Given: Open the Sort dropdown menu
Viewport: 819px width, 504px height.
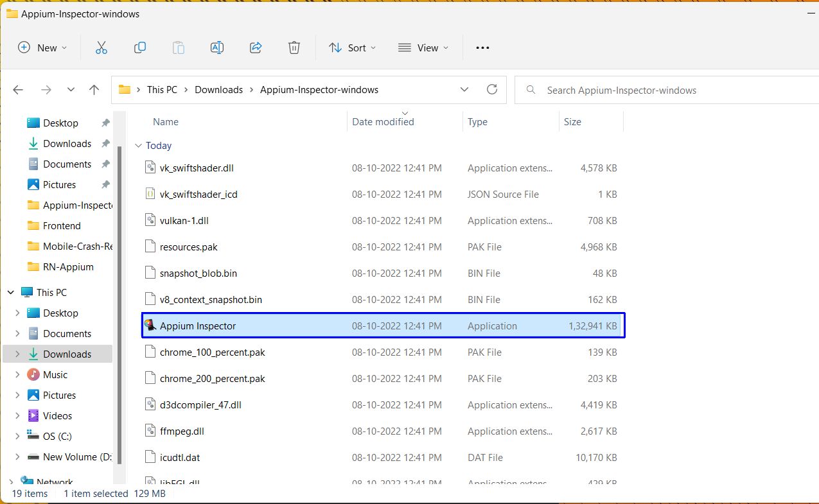Looking at the screenshot, I should (353, 48).
